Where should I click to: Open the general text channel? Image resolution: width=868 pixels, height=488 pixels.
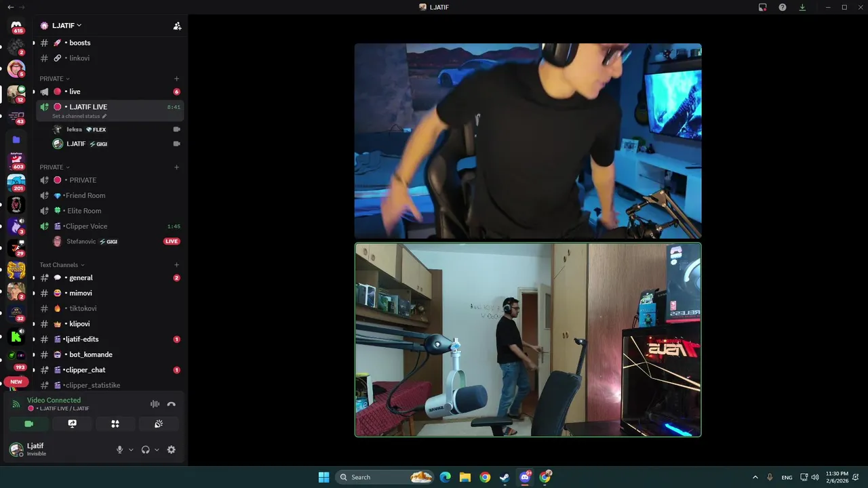click(110, 278)
